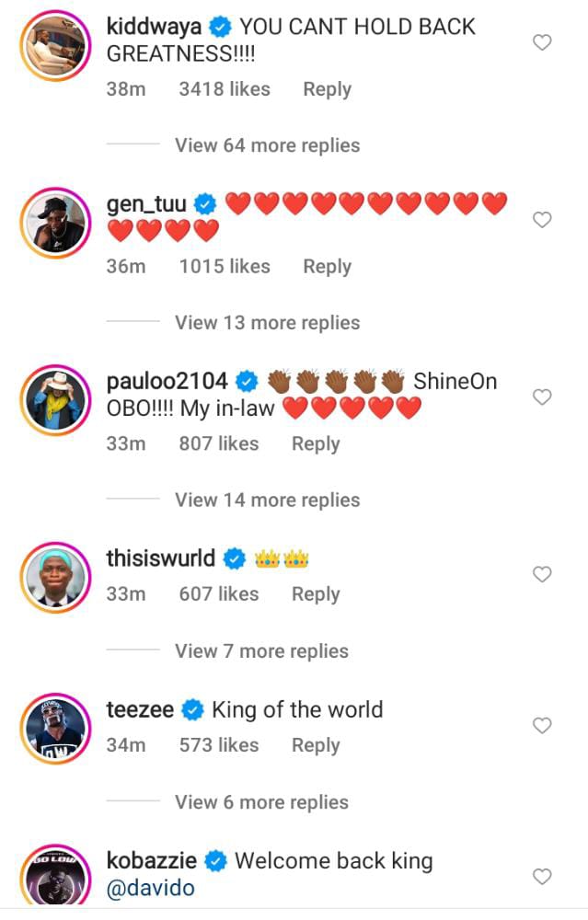Heart the thisiswurld crown comment
Image resolution: width=588 pixels, height=920 pixels.
[x=543, y=574]
